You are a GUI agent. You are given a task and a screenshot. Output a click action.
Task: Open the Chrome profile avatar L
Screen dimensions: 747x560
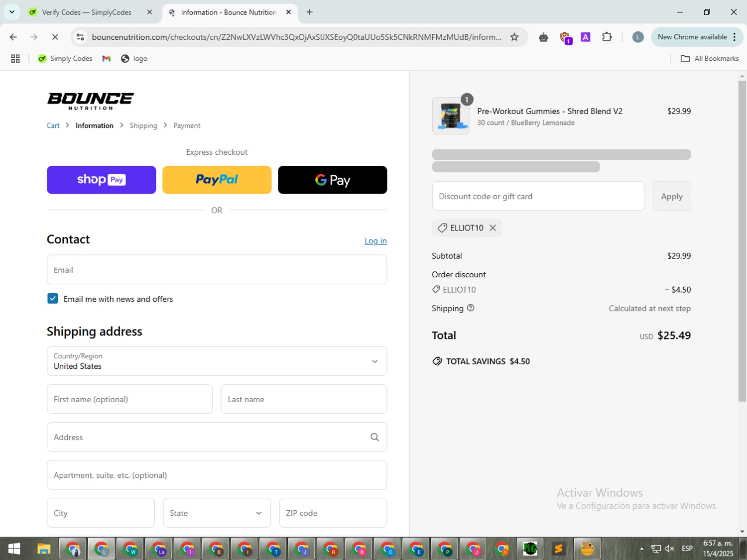point(637,37)
